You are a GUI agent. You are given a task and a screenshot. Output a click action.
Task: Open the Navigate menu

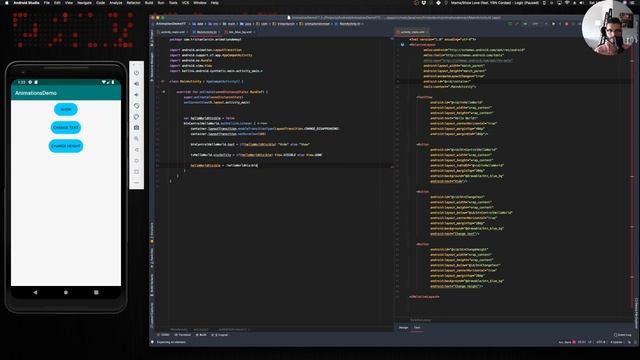point(84,3)
